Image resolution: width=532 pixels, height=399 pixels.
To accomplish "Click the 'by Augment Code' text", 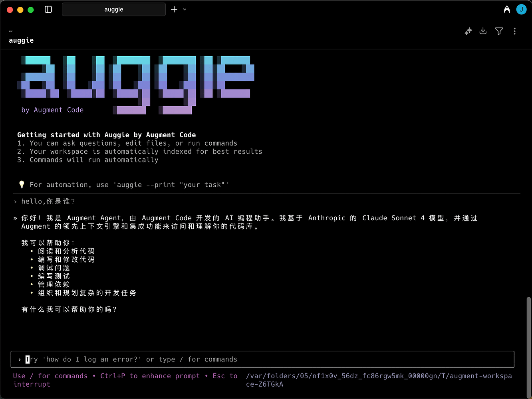I will coord(52,110).
